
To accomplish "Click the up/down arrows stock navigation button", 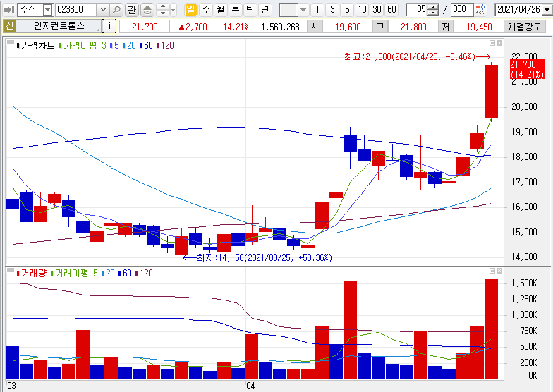I will tap(162, 10).
